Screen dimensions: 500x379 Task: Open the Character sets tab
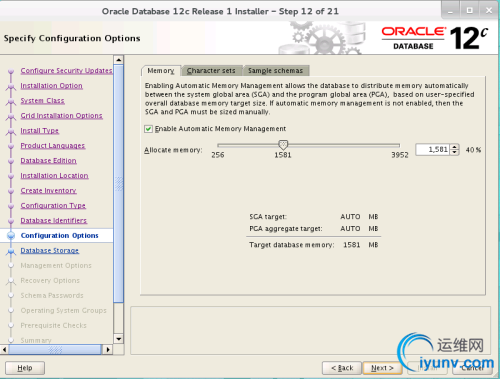(x=211, y=71)
